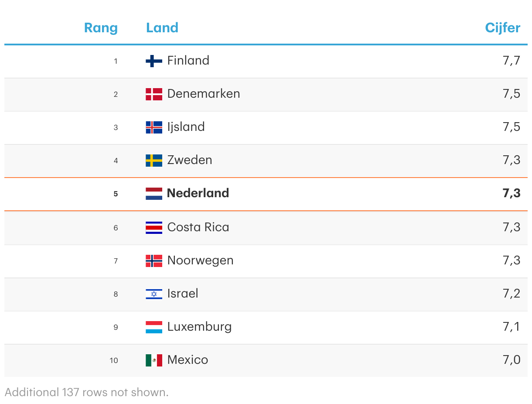
Task: Sort table by Land column header
Action: 162,28
